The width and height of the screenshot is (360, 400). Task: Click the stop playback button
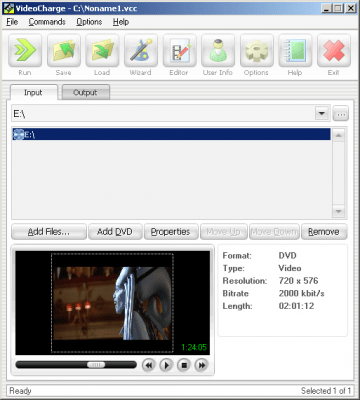click(x=184, y=365)
